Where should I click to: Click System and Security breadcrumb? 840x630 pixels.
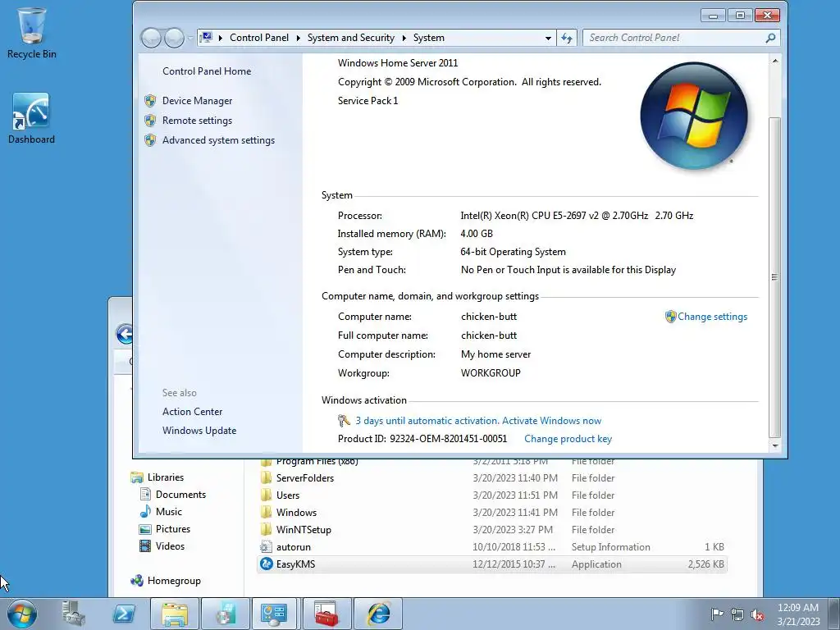(x=351, y=38)
